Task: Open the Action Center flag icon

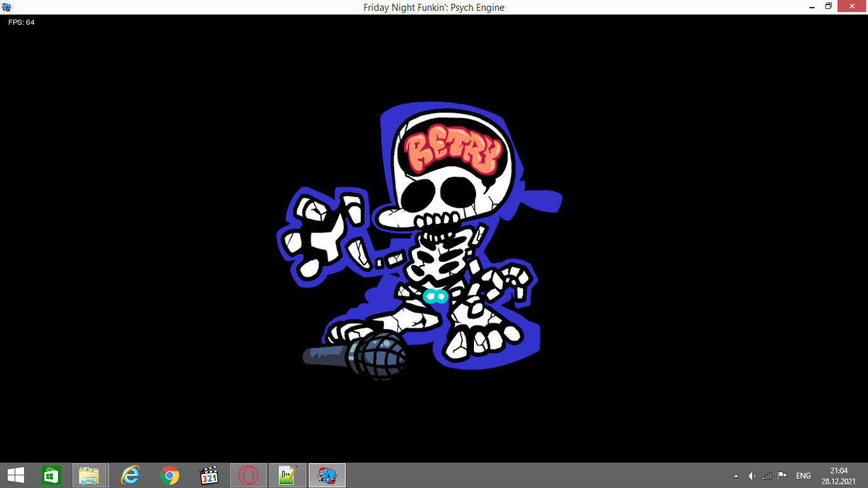Action: coord(783,475)
